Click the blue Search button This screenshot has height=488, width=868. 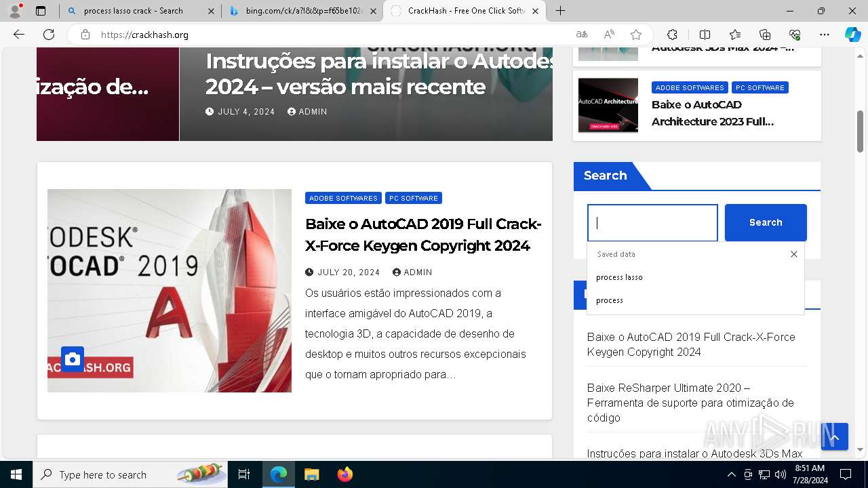click(766, 222)
